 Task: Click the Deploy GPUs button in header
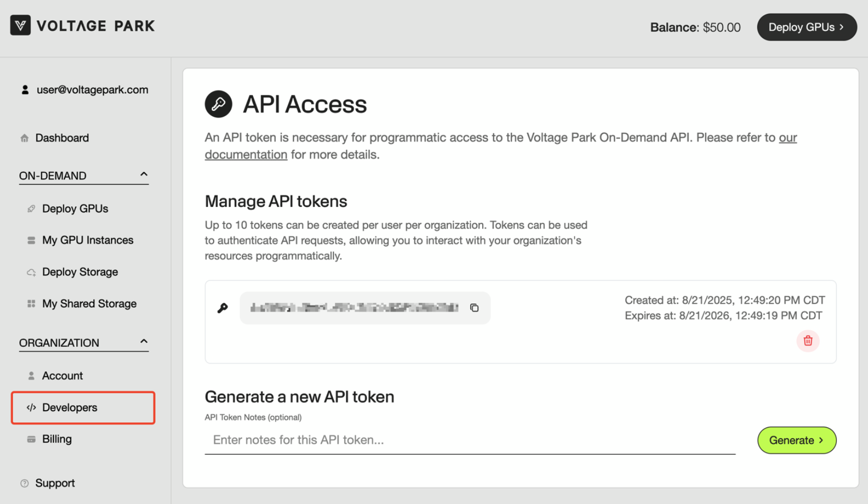tap(806, 27)
